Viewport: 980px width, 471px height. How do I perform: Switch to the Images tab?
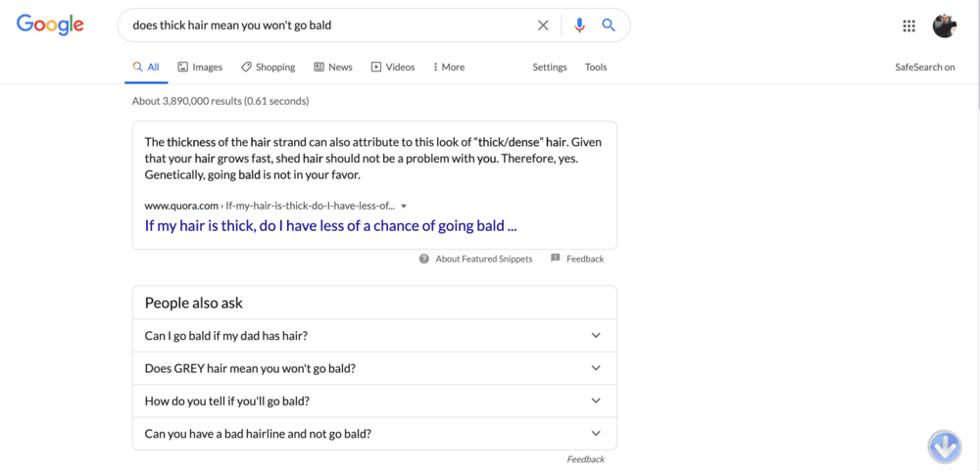pyautogui.click(x=200, y=68)
